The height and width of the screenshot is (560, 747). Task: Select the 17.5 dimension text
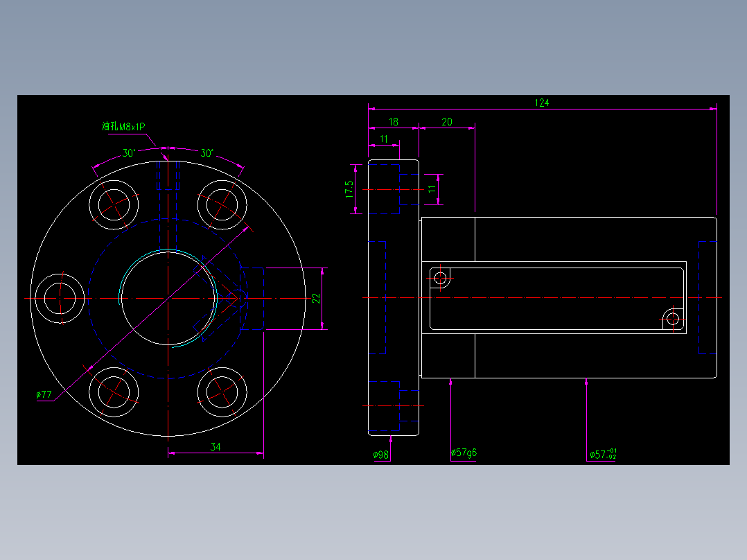pyautogui.click(x=350, y=189)
